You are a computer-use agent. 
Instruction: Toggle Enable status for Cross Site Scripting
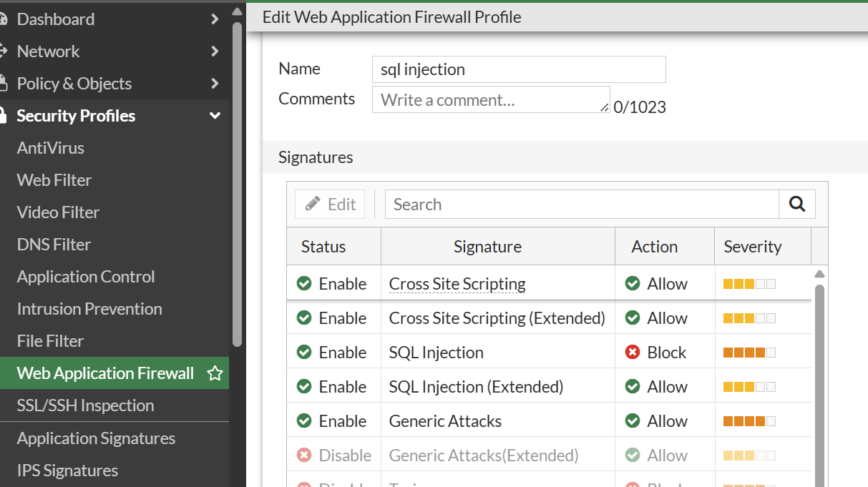pos(304,284)
